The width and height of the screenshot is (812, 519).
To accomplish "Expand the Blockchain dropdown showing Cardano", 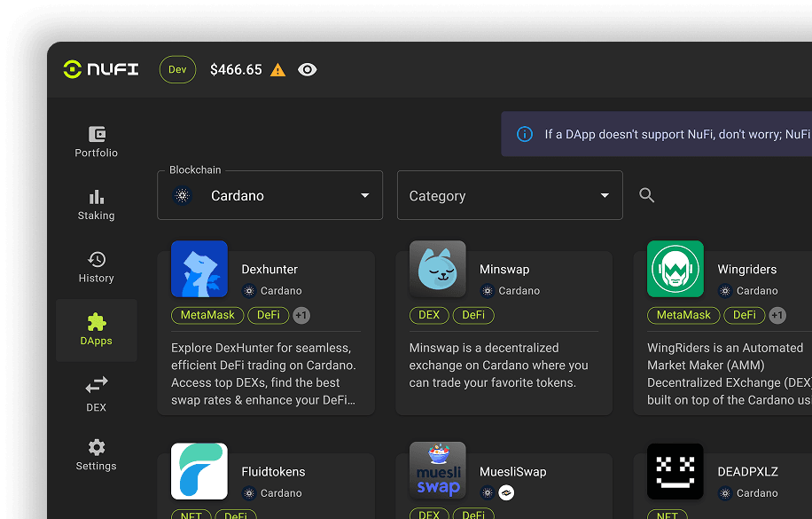I will point(269,196).
